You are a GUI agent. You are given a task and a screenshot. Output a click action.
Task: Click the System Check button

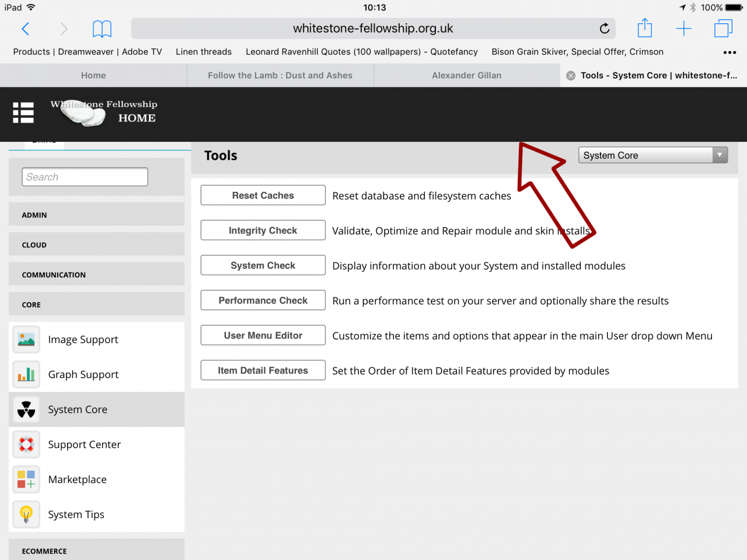click(263, 265)
